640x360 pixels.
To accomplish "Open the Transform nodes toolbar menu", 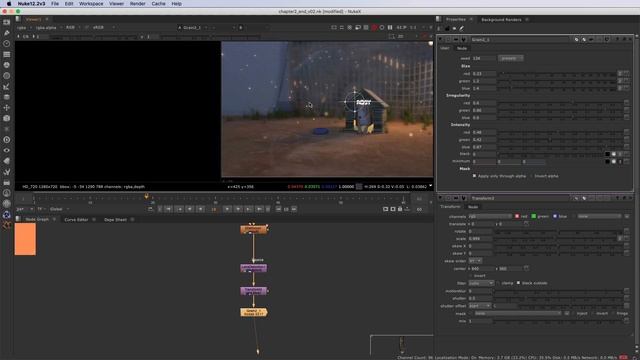I will [x=7, y=108].
